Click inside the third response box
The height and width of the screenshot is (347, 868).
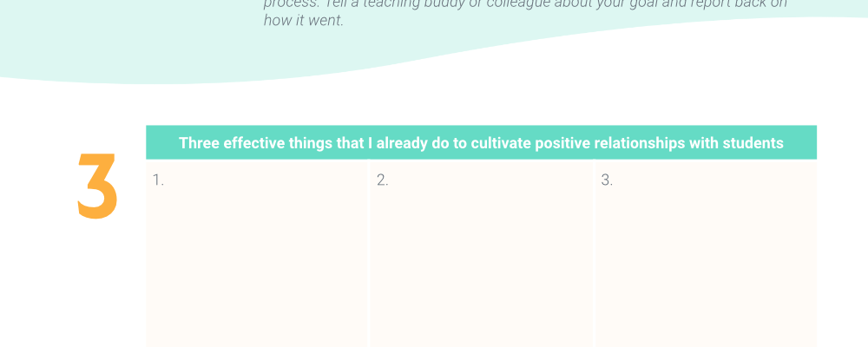click(706, 253)
